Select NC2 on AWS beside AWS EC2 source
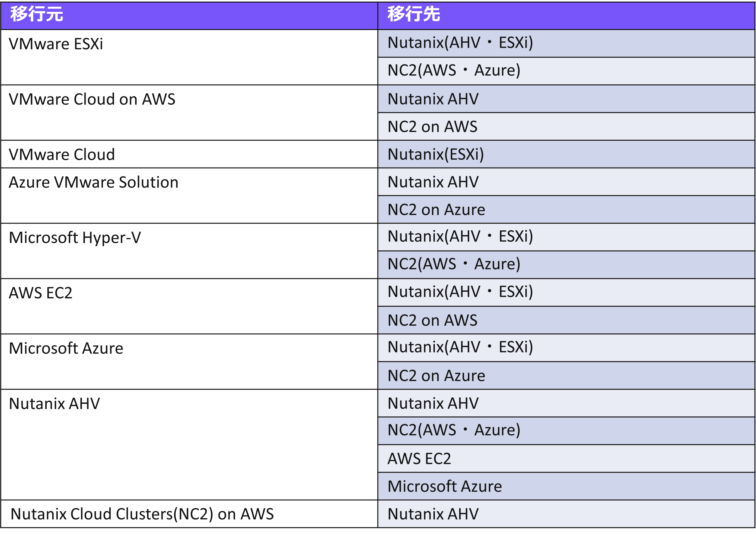Image resolution: width=756 pixels, height=535 pixels. point(432,320)
